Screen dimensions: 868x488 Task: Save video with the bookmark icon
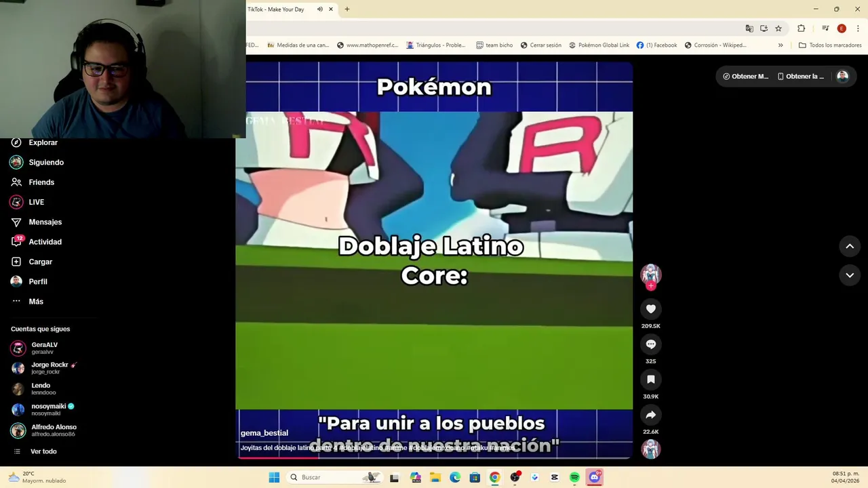pos(650,380)
